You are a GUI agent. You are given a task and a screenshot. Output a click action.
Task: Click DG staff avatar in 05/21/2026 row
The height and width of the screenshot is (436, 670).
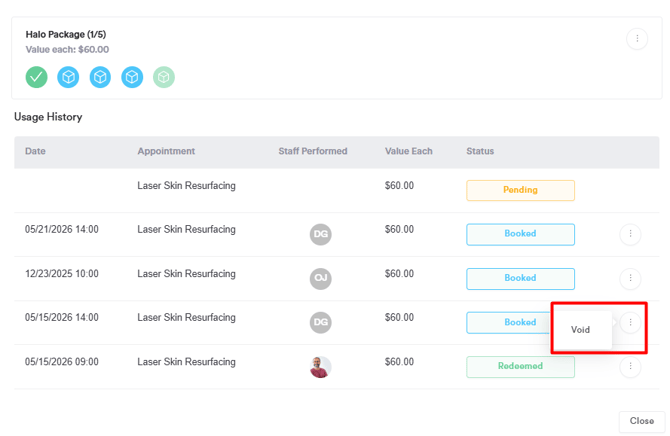pyautogui.click(x=320, y=234)
